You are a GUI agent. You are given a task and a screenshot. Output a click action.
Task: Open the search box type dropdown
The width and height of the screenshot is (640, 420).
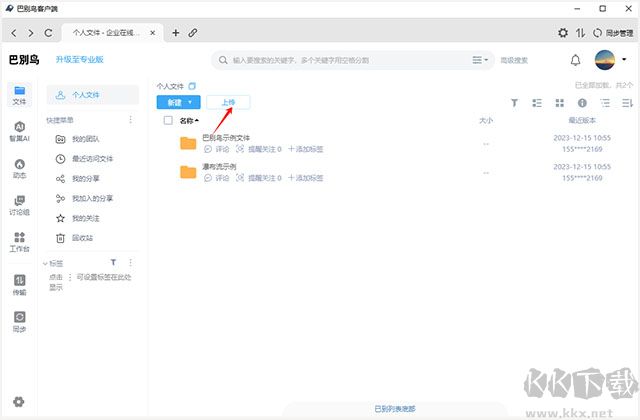coord(486,60)
